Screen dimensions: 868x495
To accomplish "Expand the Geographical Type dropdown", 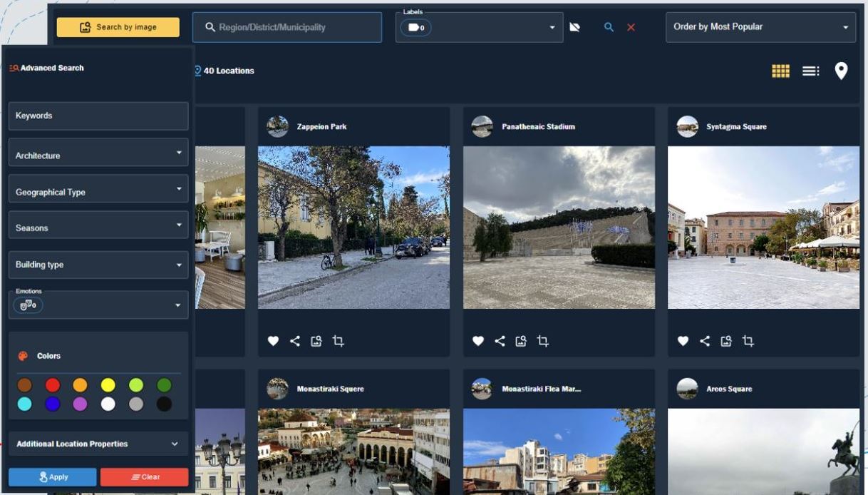I will point(98,189).
